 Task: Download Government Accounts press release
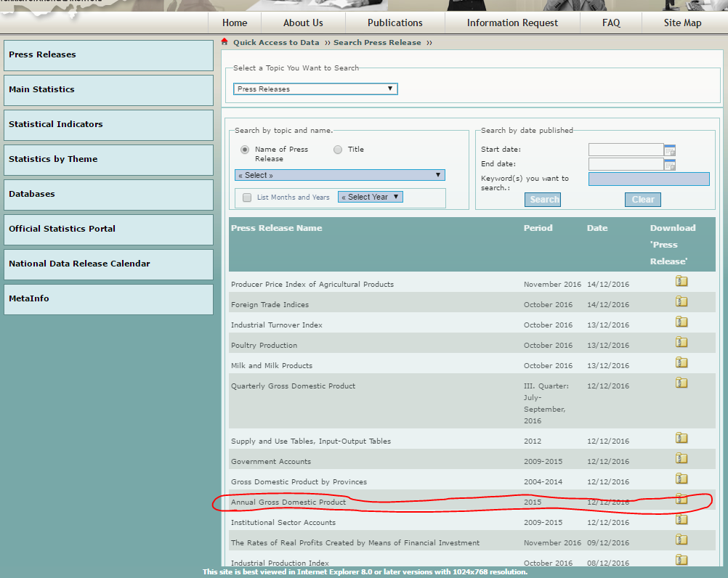(681, 458)
